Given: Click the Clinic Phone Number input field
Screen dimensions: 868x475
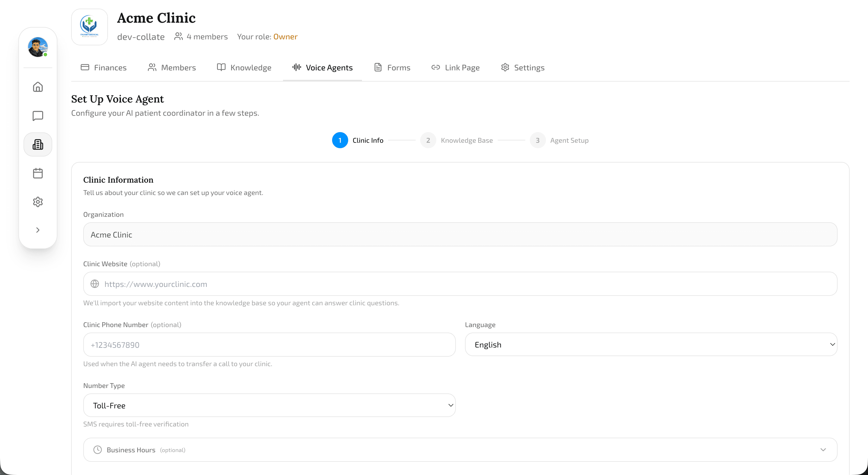Looking at the screenshot, I should click(269, 345).
